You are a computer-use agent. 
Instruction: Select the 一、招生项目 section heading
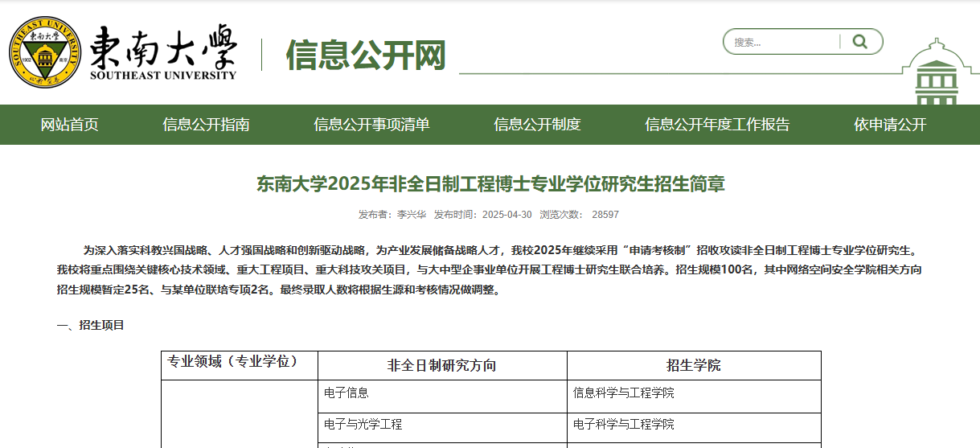pyautogui.click(x=90, y=325)
